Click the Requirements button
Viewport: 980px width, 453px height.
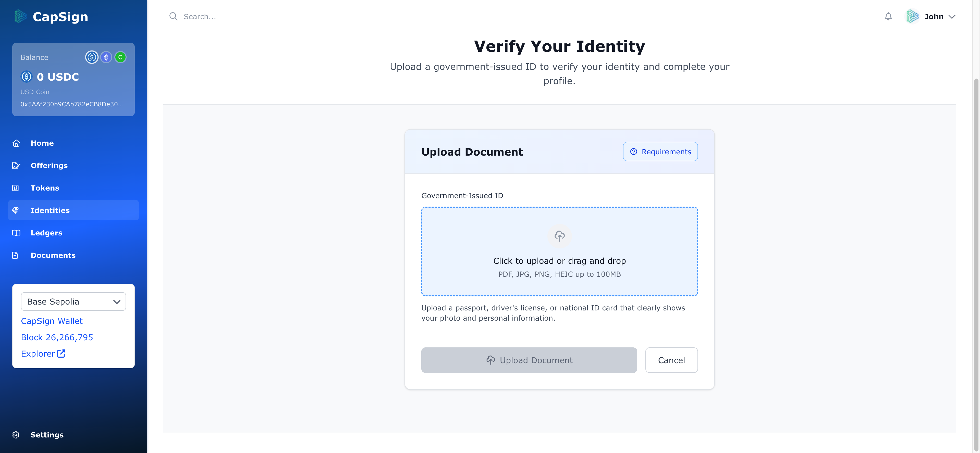coord(660,151)
